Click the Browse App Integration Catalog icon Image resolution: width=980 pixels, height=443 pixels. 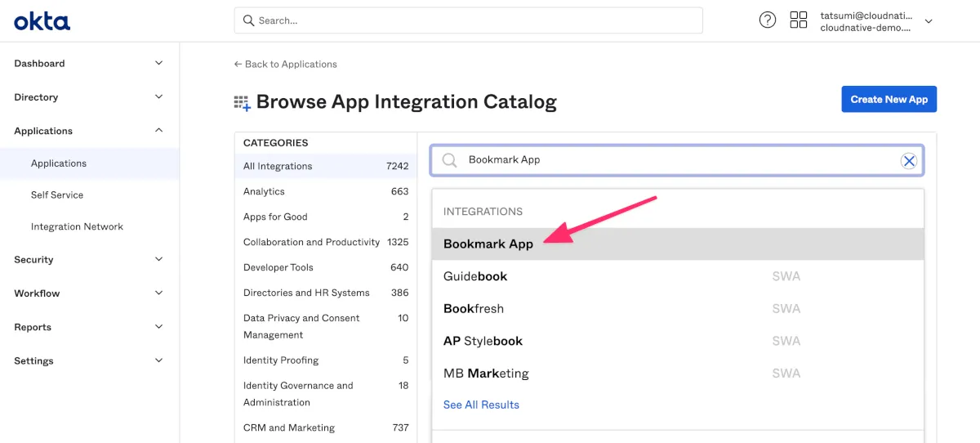(242, 103)
